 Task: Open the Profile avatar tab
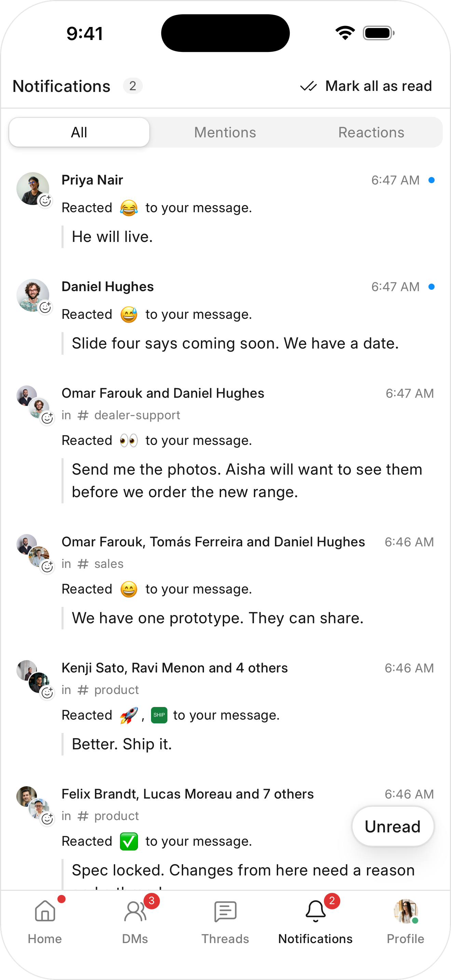[x=405, y=911]
